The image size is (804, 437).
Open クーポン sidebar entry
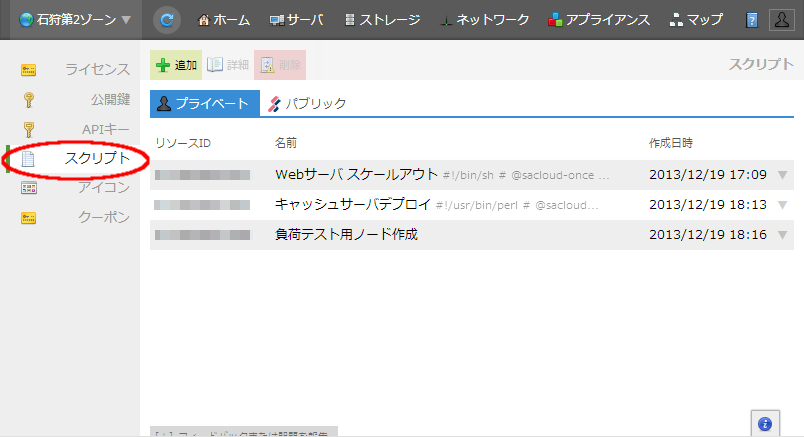click(104, 218)
